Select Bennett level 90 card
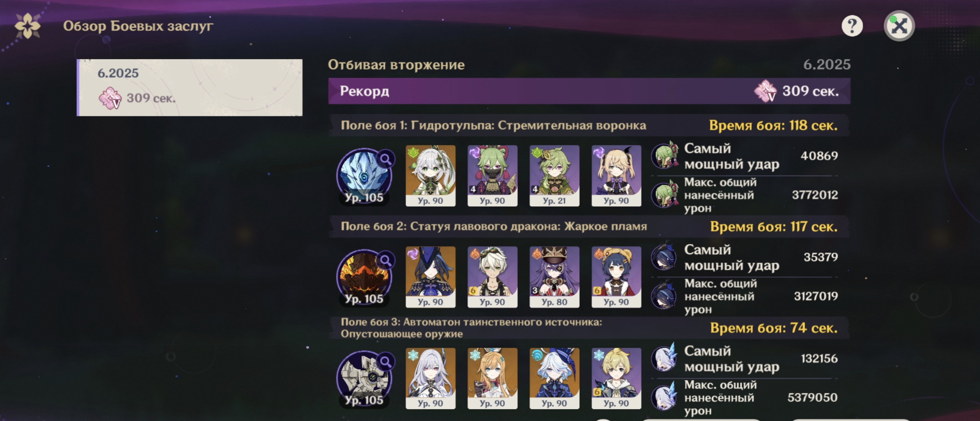The width and height of the screenshot is (980, 421). [492, 277]
